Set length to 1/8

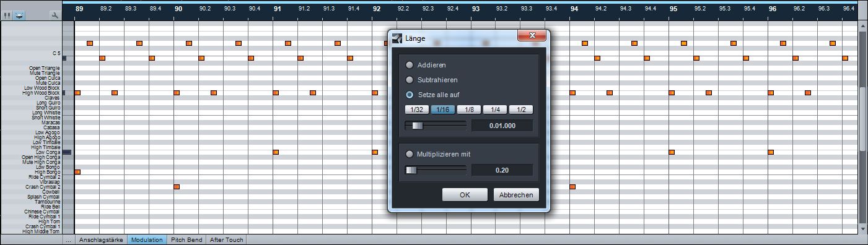(x=469, y=110)
